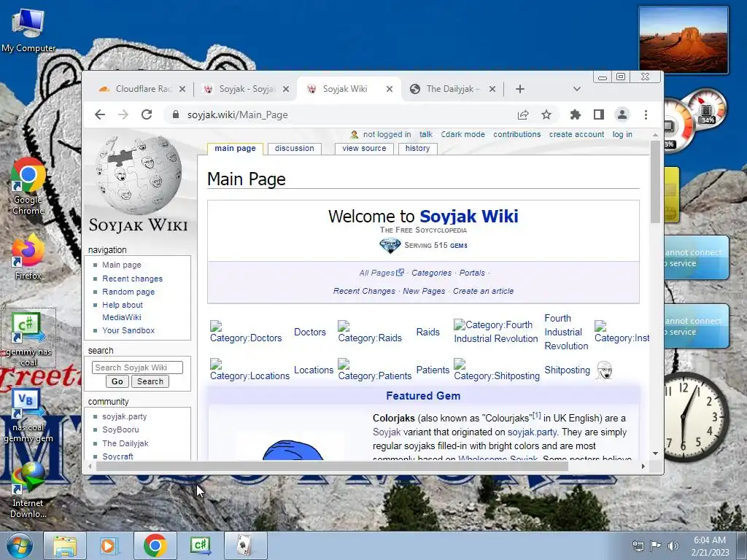Click the dark mode link

(x=462, y=135)
